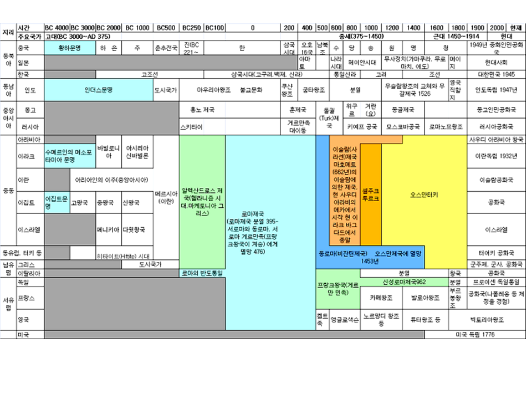532x399 pixels.
Task: Click the '마우리아왕조 불교문화' cell
Action: point(229,90)
